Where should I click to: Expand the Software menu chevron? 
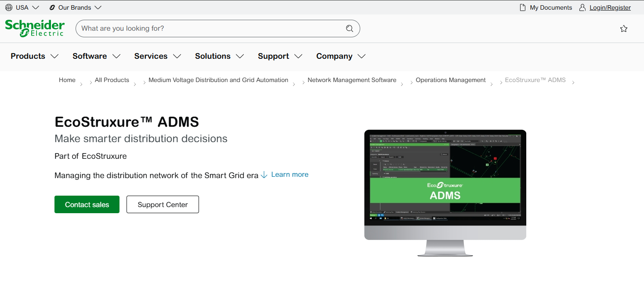(116, 56)
